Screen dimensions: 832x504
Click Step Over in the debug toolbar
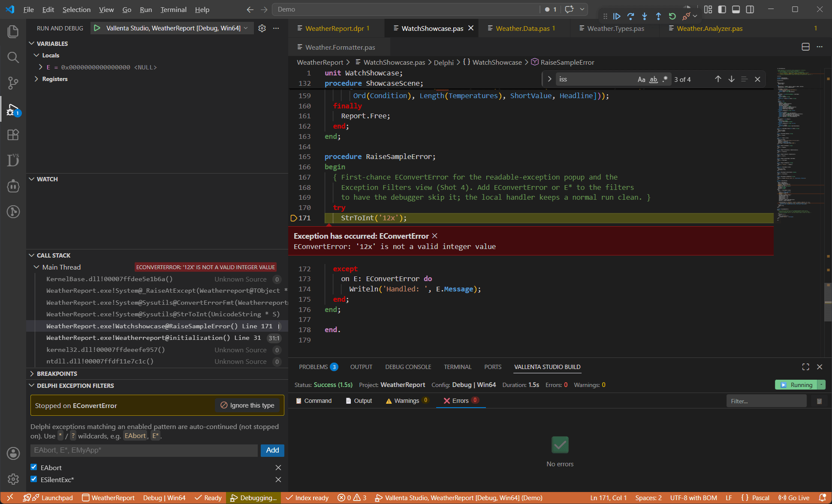click(630, 16)
